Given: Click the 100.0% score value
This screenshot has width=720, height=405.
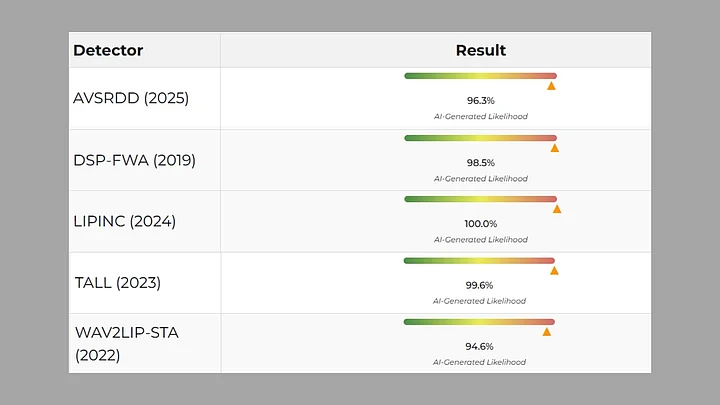Looking at the screenshot, I should (481, 224).
